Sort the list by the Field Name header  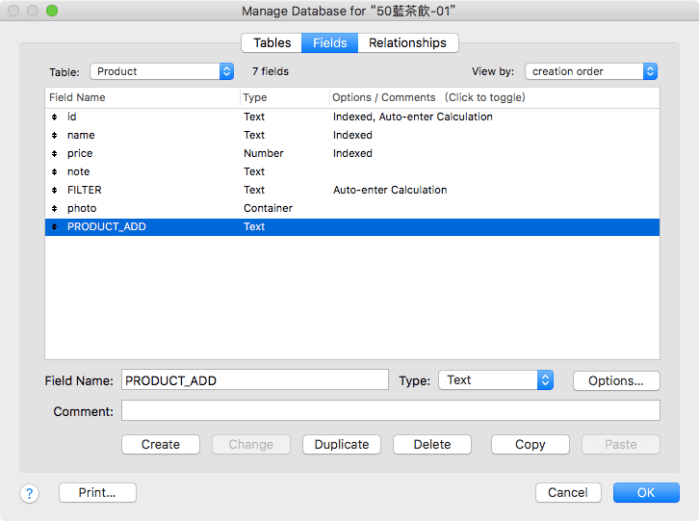pos(142,98)
